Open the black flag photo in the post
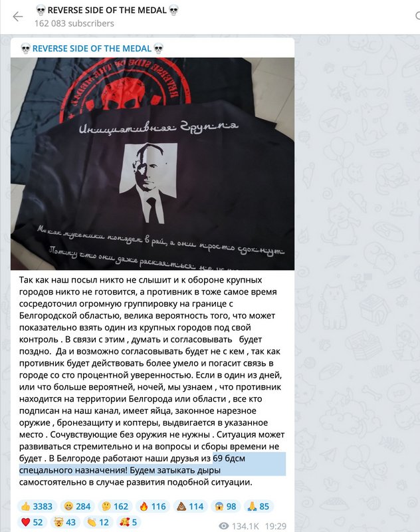 (153, 164)
